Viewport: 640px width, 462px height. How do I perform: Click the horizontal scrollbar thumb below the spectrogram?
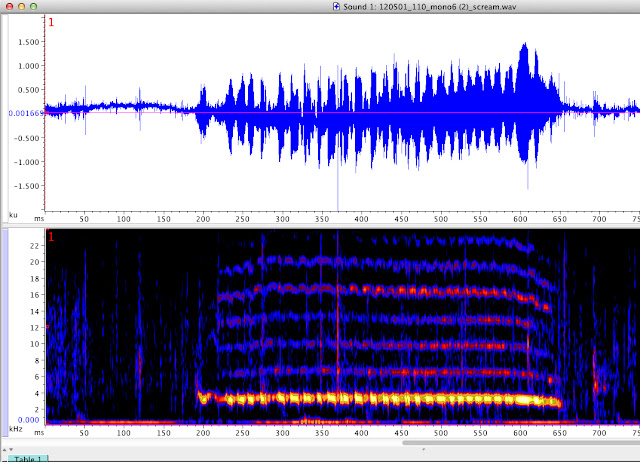coord(521,442)
